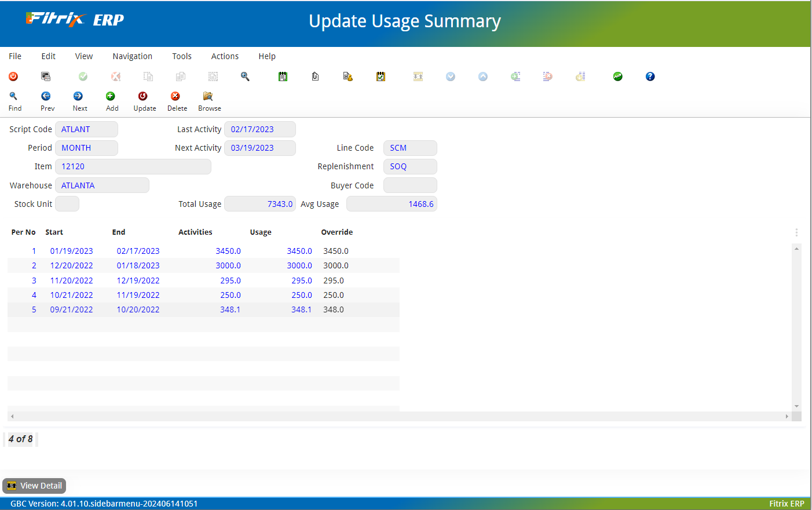This screenshot has width=812, height=510.
Task: Click the Override column header
Action: pyautogui.click(x=336, y=232)
